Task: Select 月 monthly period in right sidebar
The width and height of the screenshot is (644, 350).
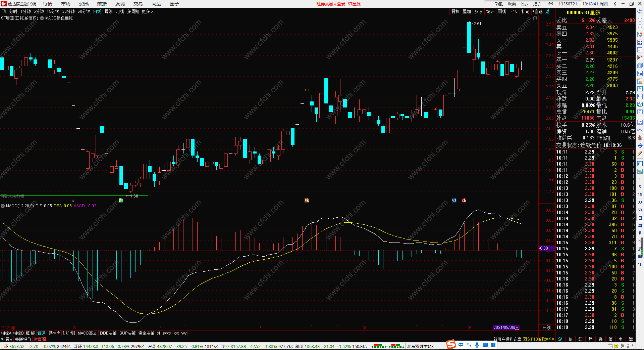Action: (x=640, y=233)
